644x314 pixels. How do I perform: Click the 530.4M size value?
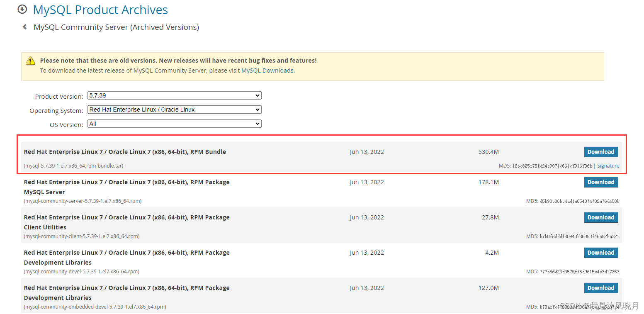(488, 152)
